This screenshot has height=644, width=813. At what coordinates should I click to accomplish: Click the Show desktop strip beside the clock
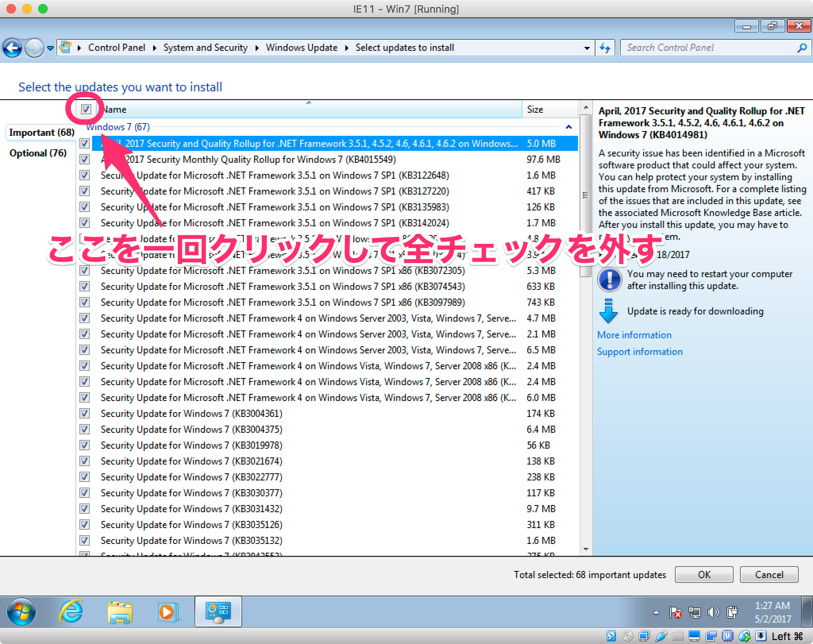[x=807, y=611]
